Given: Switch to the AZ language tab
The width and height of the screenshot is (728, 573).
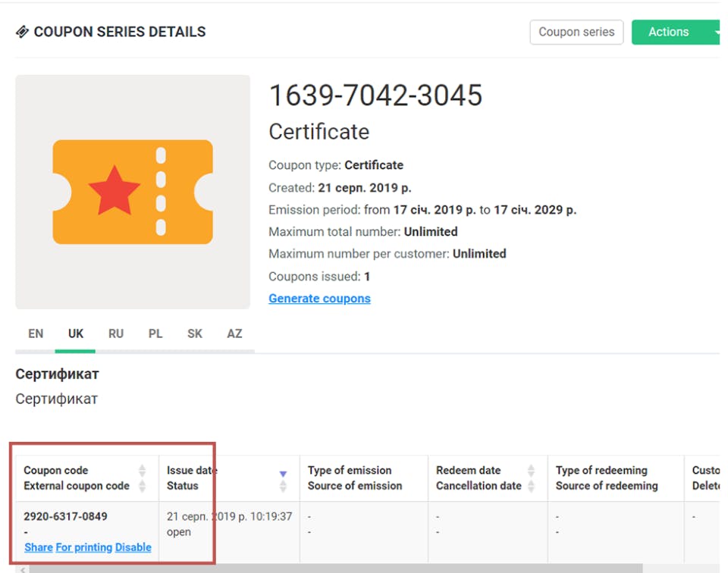Looking at the screenshot, I should (234, 333).
